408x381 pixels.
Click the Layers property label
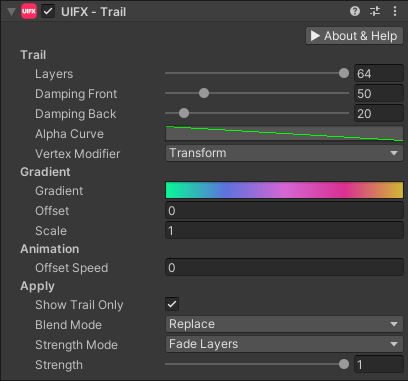pos(54,74)
